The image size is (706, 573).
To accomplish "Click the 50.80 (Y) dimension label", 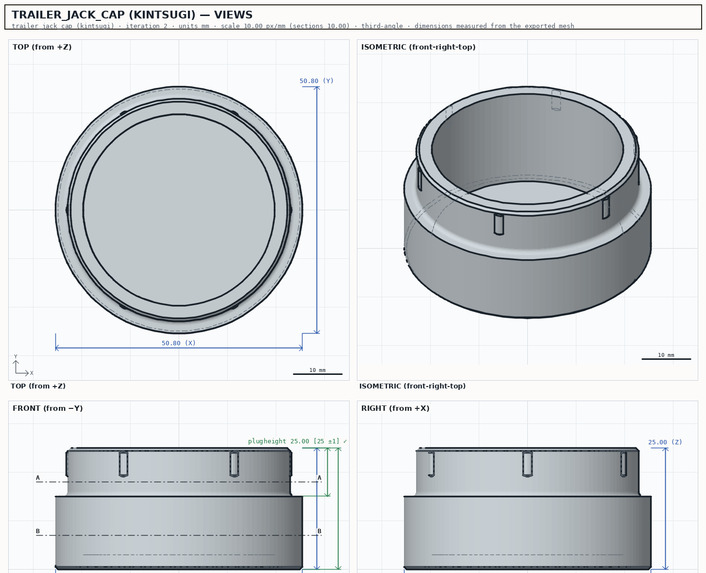I will click(x=317, y=81).
